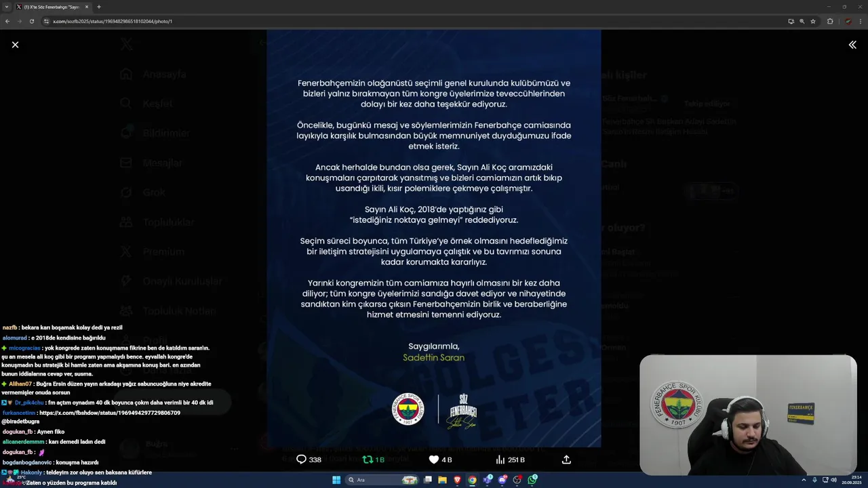Open a new browser tab with plus icon
This screenshot has width=868, height=488.
pyautogui.click(x=99, y=7)
